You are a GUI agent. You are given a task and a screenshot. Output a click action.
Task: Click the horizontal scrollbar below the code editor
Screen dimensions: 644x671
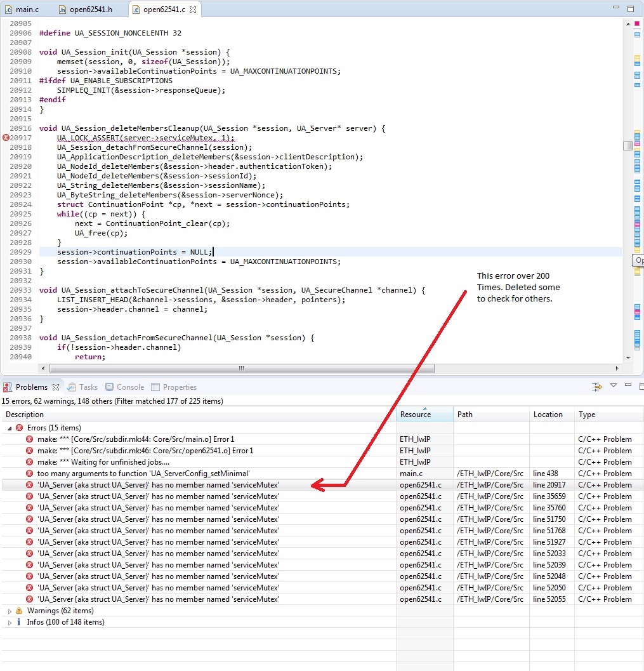[x=241, y=368]
